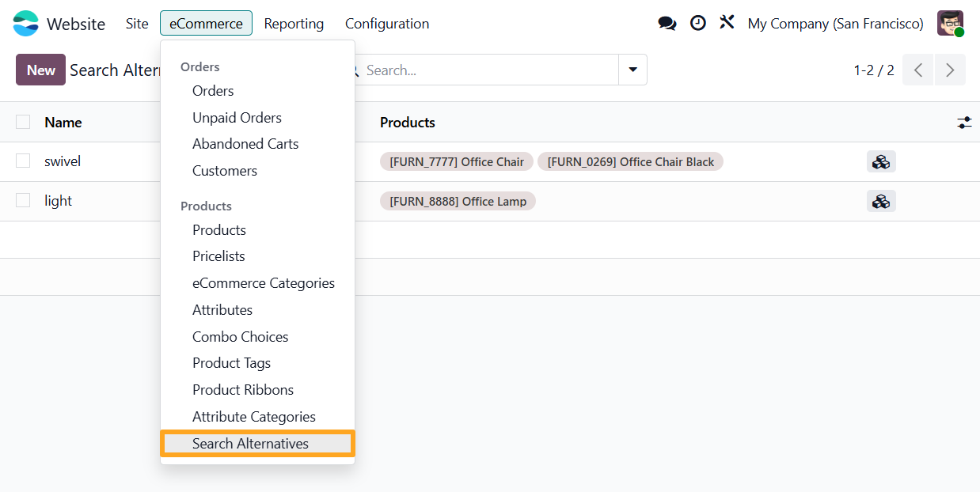Open the swivel record
Viewport: 980px width, 492px height.
(63, 161)
